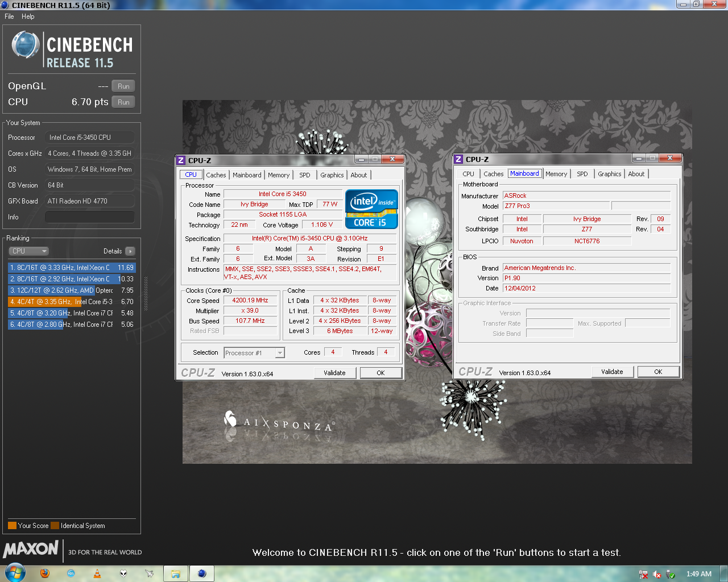Click Validate in right CPU-Z window
Image resolution: width=728 pixels, height=582 pixels.
click(613, 372)
